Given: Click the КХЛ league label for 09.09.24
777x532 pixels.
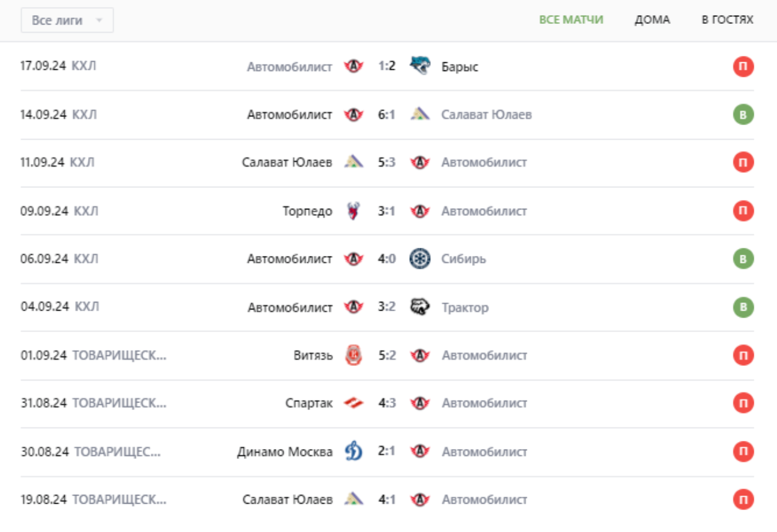Looking at the screenshot, I should [x=86, y=211].
